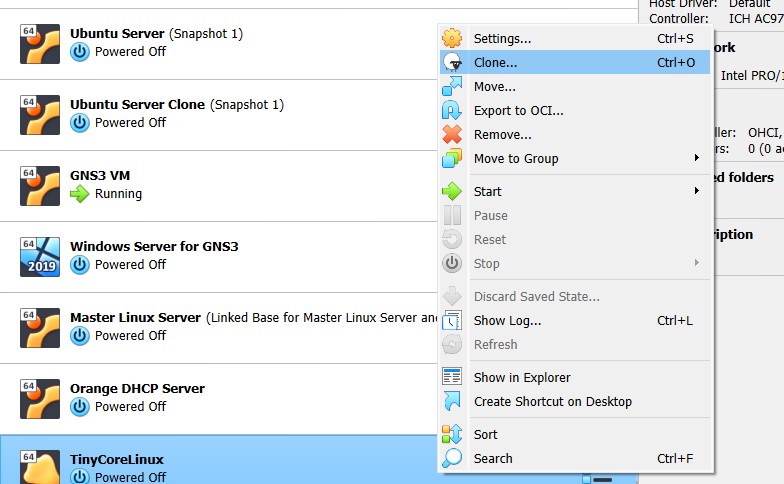This screenshot has width=784, height=484.
Task: Click the Clone sheep icon
Action: [452, 62]
